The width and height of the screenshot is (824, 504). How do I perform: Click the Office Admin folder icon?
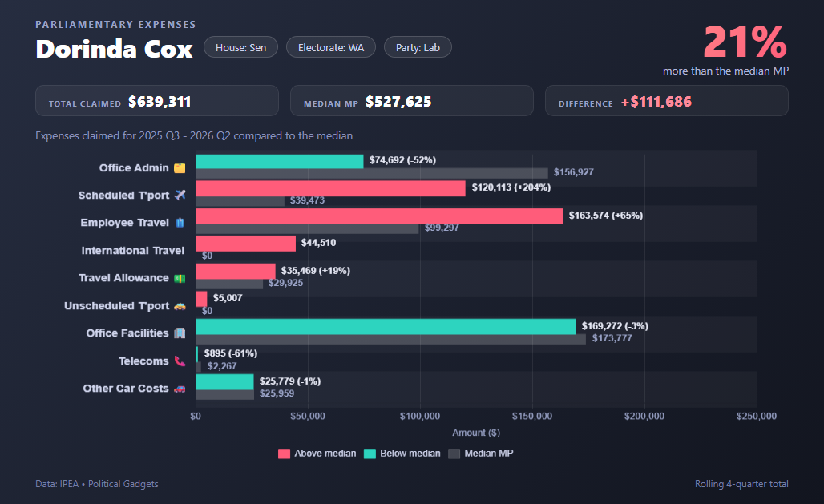tap(180, 168)
